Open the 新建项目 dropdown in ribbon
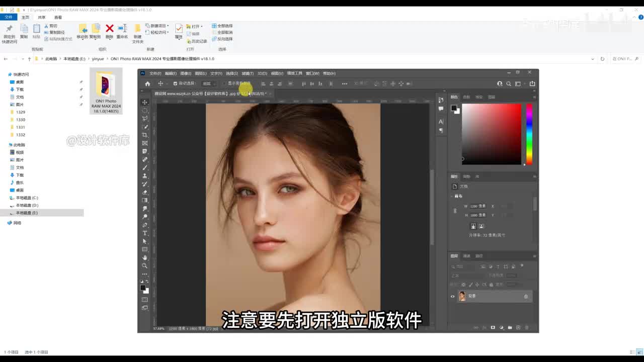This screenshot has width=644, height=362. (x=157, y=26)
